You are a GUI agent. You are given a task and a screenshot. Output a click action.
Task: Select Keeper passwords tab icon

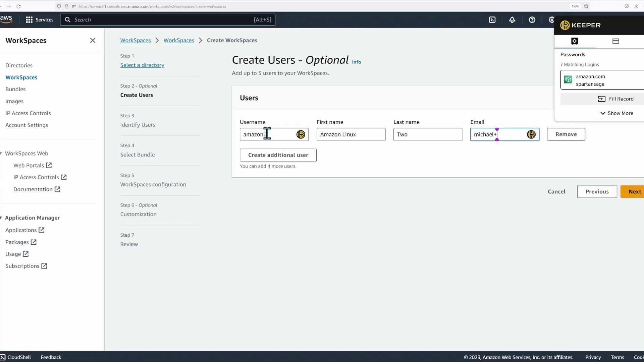click(x=574, y=41)
